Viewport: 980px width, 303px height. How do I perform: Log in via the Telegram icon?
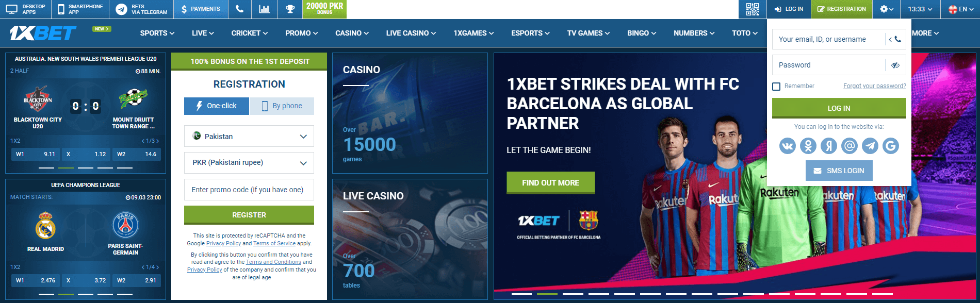(x=870, y=146)
